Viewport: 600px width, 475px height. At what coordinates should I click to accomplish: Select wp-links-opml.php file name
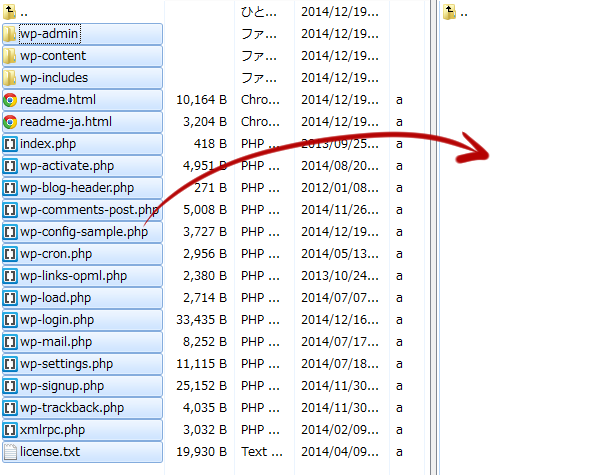73,276
